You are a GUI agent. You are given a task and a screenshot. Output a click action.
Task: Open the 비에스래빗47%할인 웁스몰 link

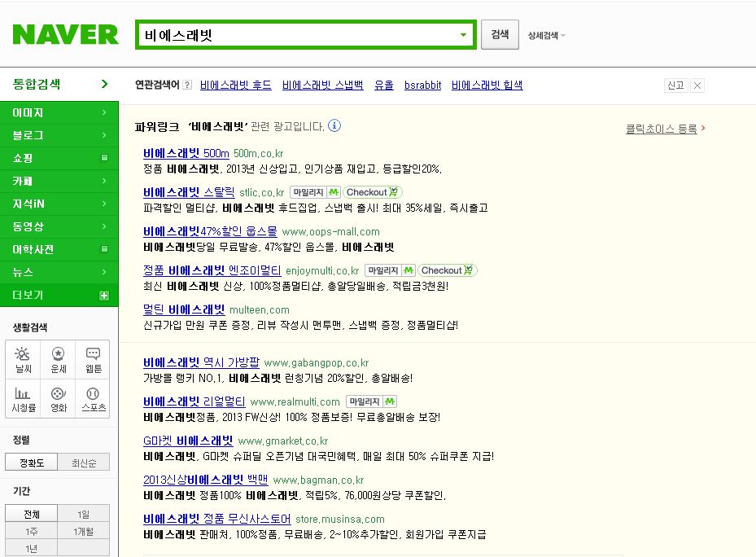(210, 231)
